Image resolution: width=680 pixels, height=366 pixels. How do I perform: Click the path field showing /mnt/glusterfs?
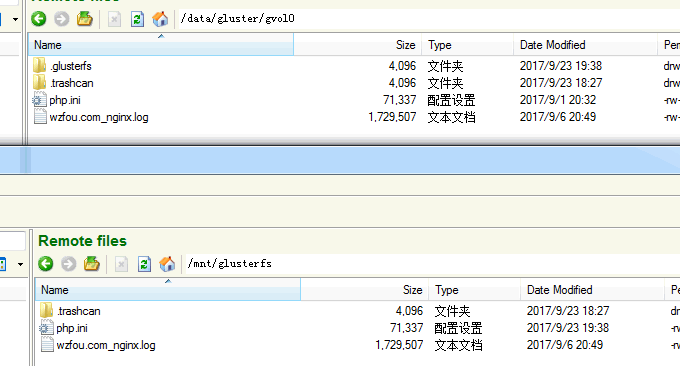pyautogui.click(x=433, y=264)
